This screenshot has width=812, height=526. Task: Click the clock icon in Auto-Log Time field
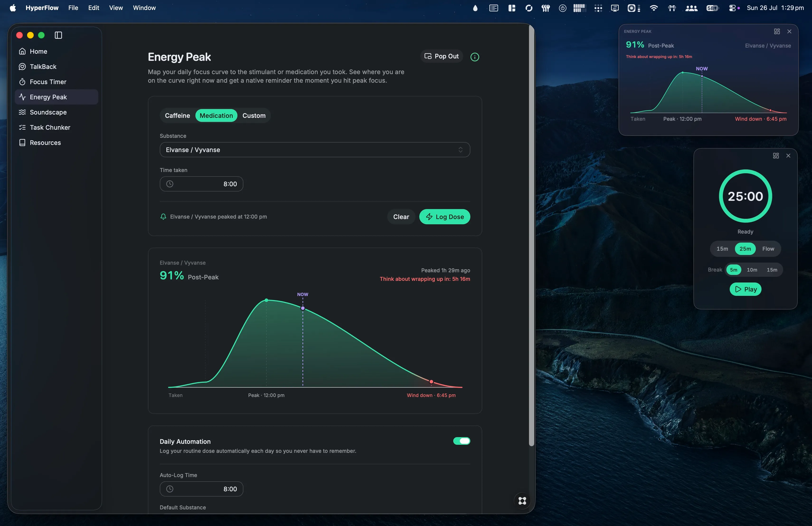pyautogui.click(x=170, y=489)
